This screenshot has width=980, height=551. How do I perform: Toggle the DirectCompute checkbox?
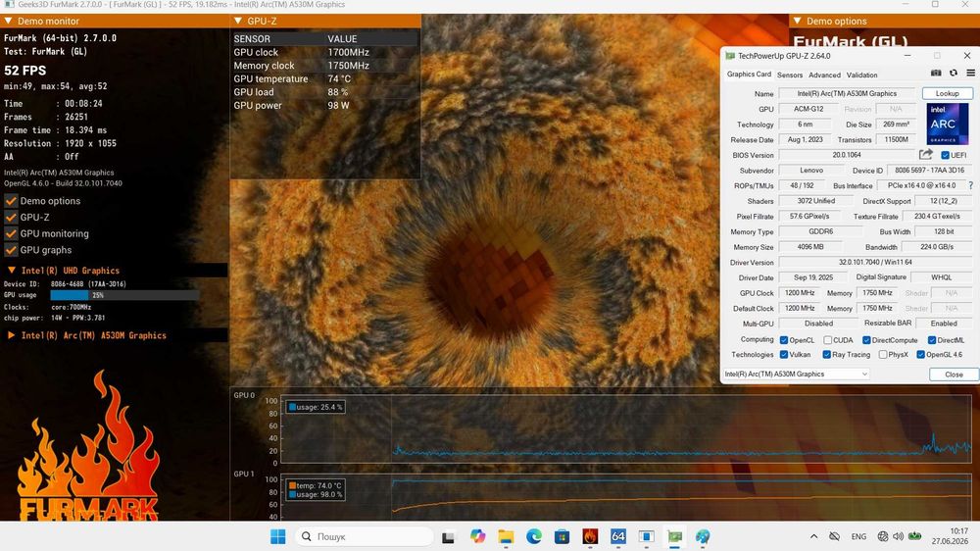pyautogui.click(x=866, y=340)
